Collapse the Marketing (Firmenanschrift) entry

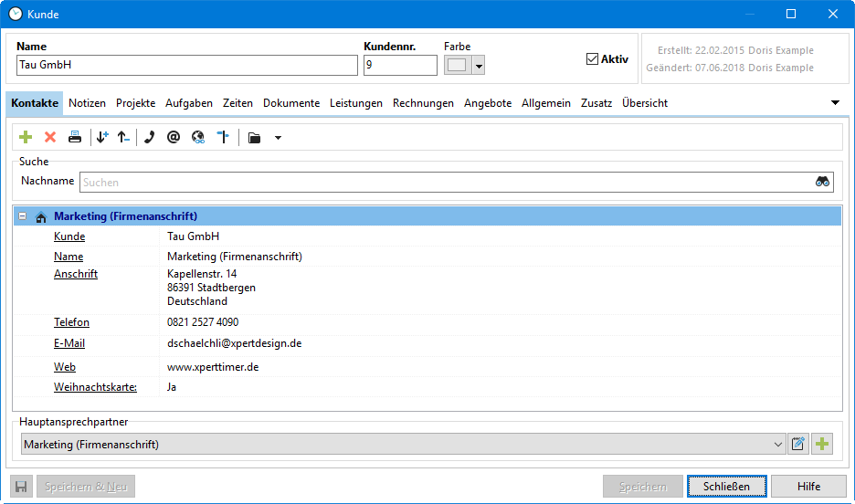tap(23, 216)
